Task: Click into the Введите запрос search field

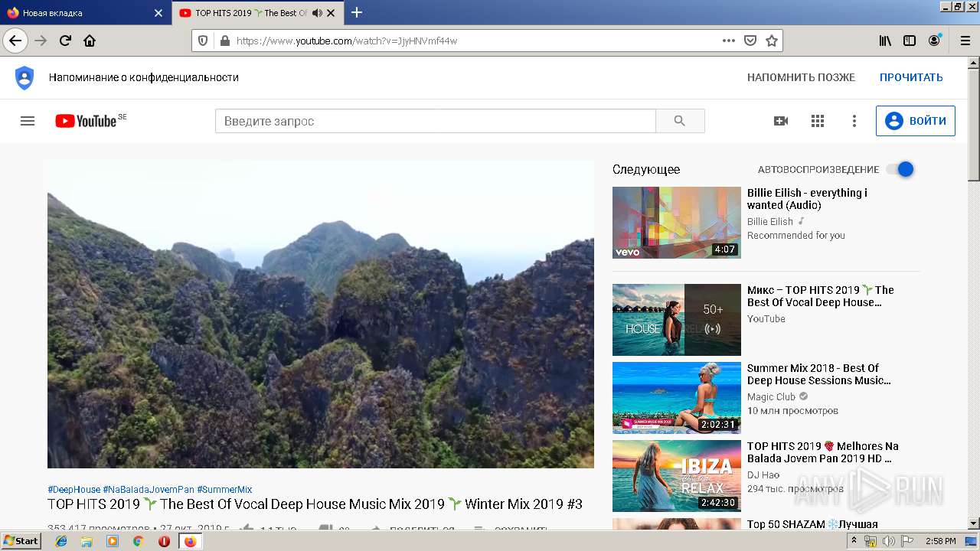Action: (x=436, y=121)
